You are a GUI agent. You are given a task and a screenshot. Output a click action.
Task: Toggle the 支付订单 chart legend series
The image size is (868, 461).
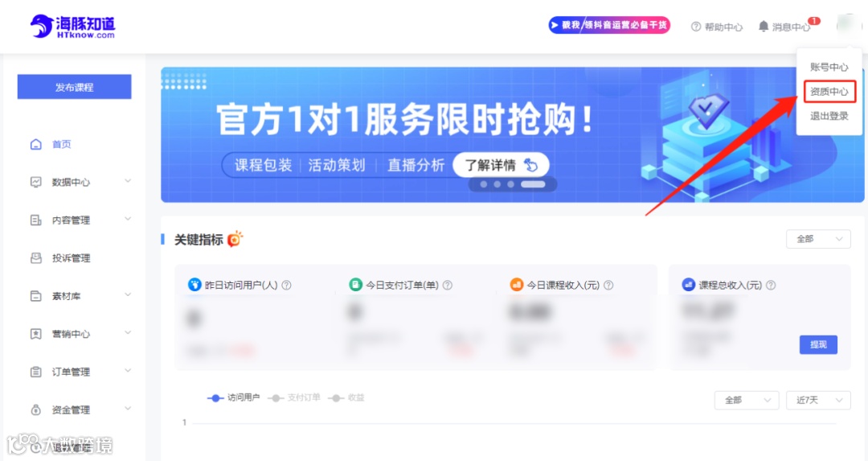pos(293,397)
